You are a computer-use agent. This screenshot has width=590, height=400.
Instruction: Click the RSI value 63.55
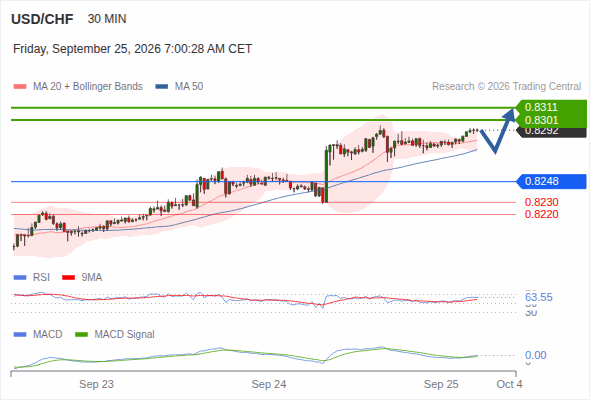(539, 298)
